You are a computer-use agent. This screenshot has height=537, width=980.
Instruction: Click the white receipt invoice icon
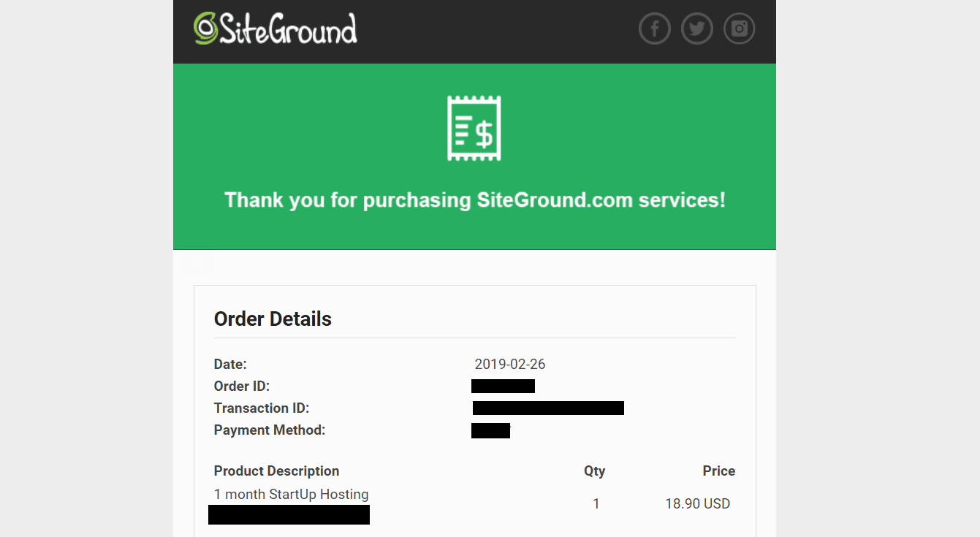474,129
